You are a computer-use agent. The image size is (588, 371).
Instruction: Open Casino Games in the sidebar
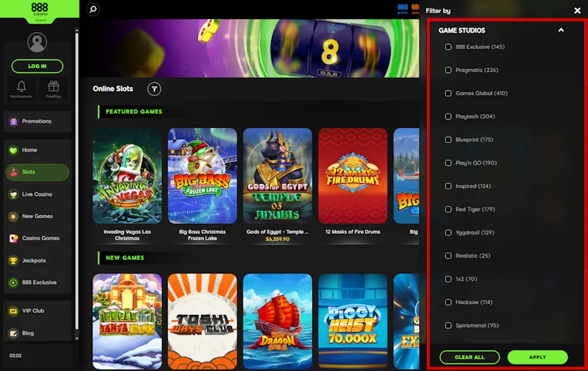click(x=37, y=238)
